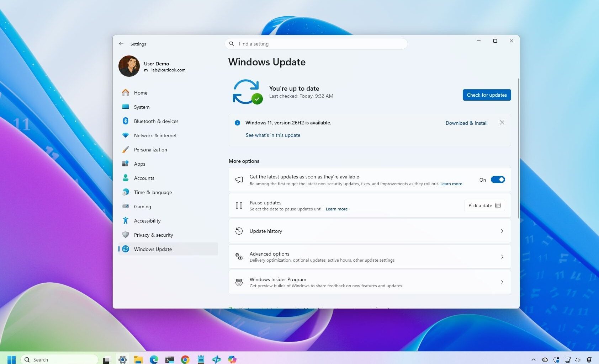The width and height of the screenshot is (599, 364).
Task: Launch Microsoft Edge from taskbar
Action: tap(154, 360)
